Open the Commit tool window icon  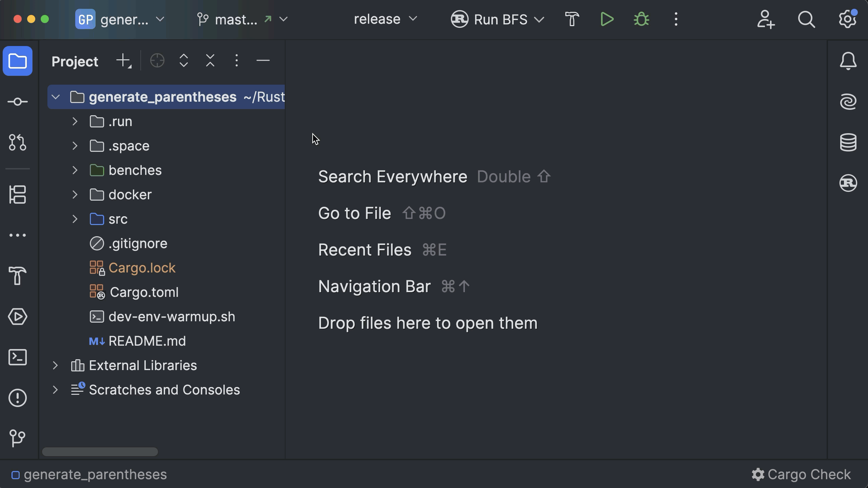18,102
